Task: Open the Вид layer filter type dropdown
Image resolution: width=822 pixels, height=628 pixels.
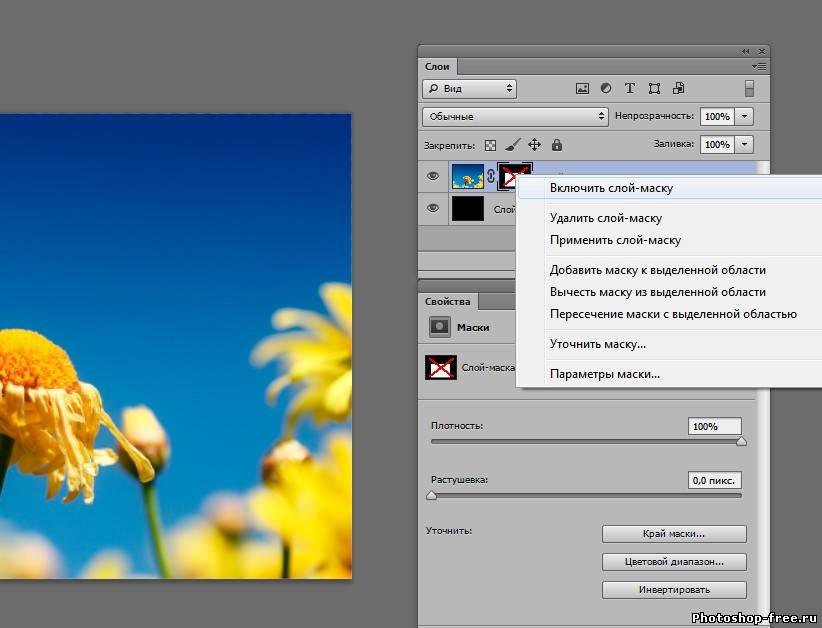Action: (470, 88)
